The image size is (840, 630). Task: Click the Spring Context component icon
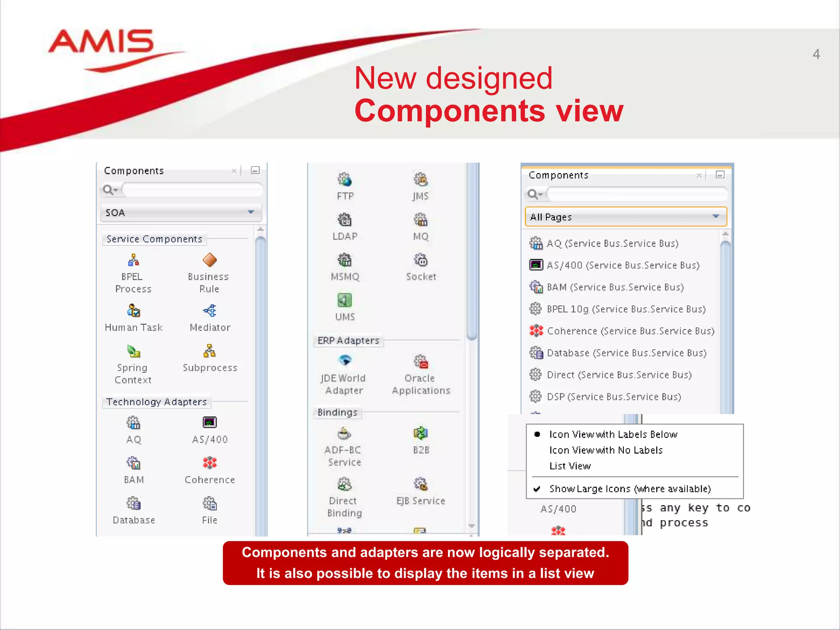point(133,352)
